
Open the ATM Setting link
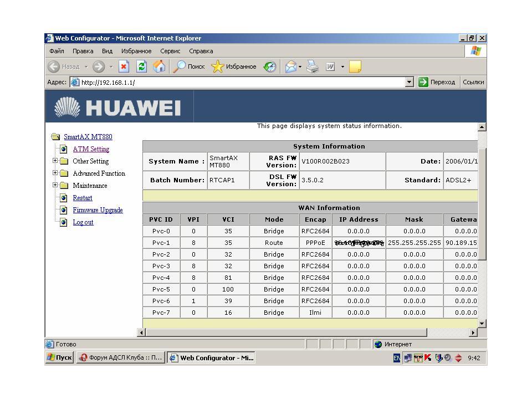point(91,149)
